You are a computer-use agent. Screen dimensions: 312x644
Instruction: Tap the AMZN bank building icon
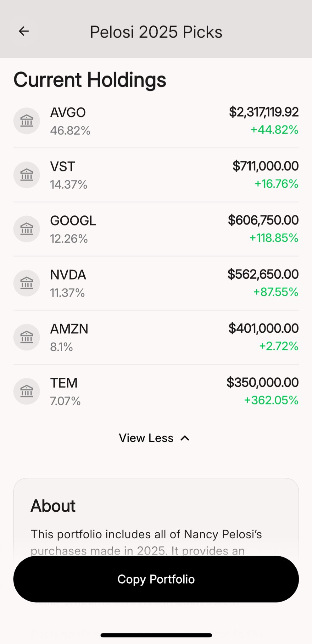(27, 337)
